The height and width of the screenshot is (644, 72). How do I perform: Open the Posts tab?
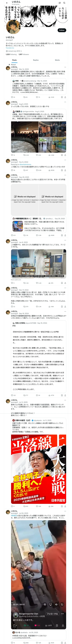(x=14, y=60)
